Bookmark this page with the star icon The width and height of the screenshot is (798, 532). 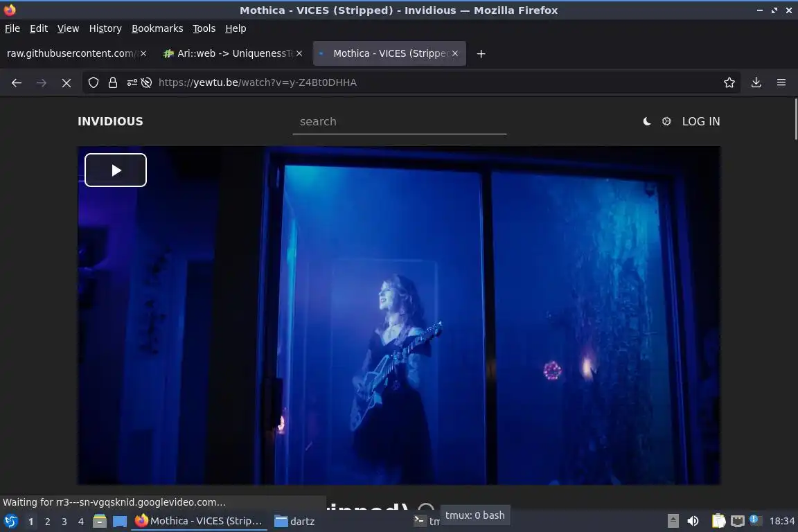click(729, 82)
